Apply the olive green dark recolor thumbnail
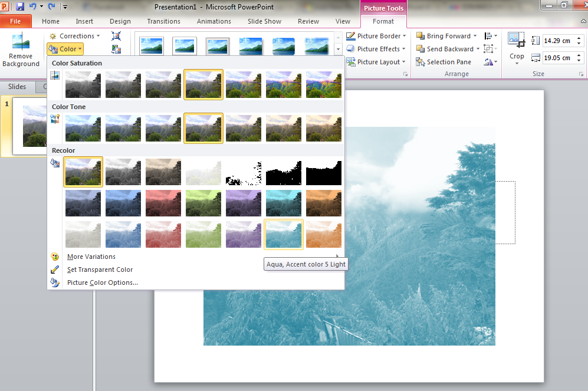 [x=203, y=203]
